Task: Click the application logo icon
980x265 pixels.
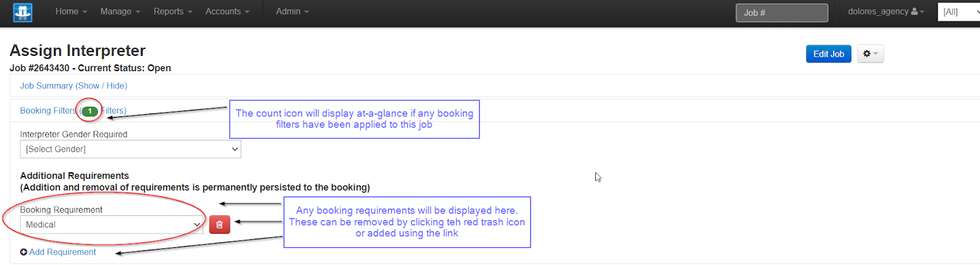Action: [x=23, y=12]
